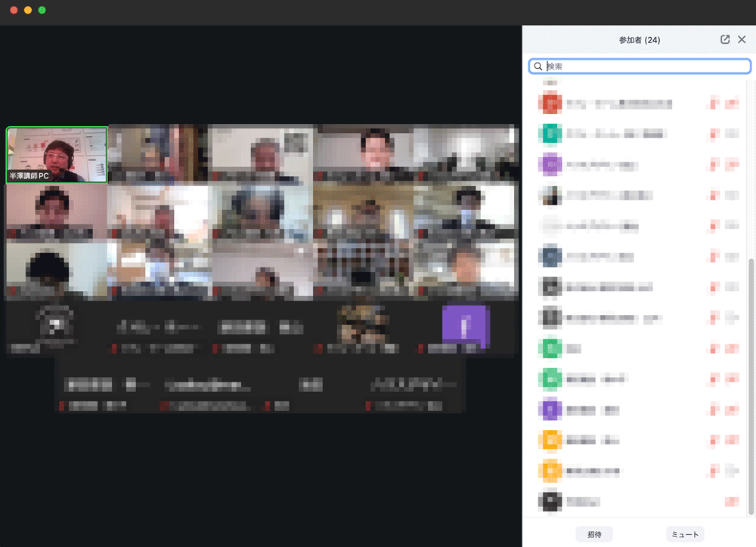Click the magnifier icon in search box
Viewport: 756px width, 547px height.
tap(538, 66)
